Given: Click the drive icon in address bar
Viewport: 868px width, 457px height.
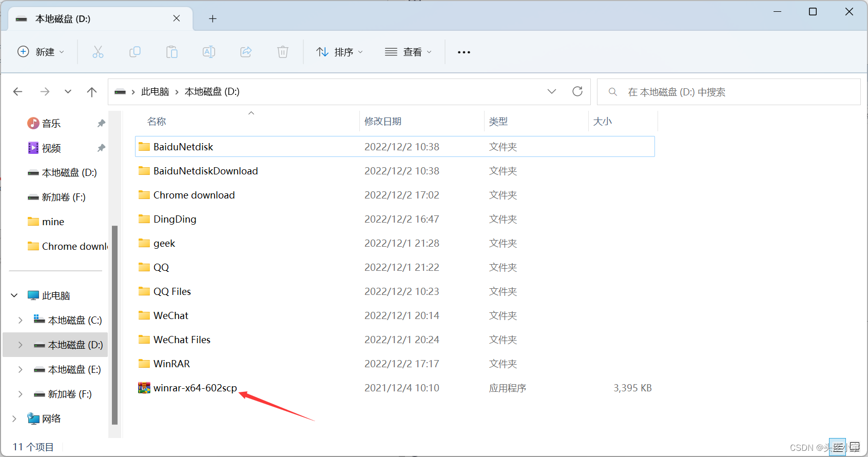Looking at the screenshot, I should (120, 92).
